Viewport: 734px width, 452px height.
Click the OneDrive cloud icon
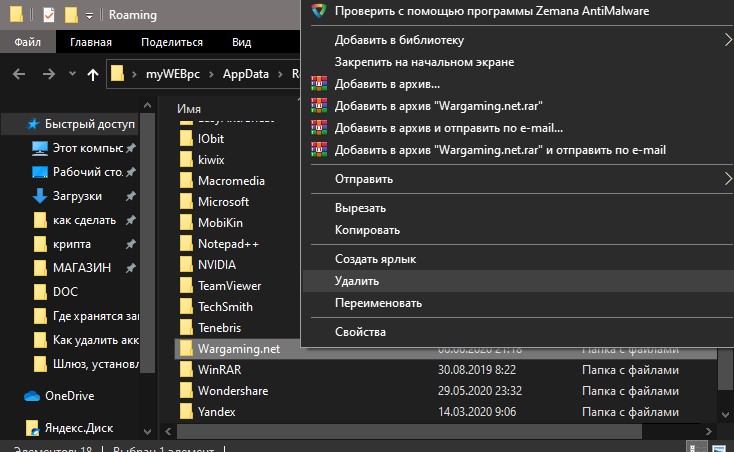point(32,396)
